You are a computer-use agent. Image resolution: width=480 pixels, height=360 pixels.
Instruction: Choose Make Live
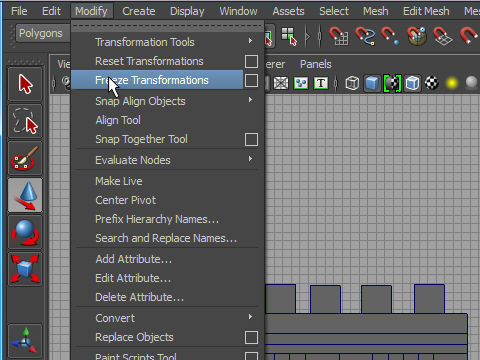(119, 181)
